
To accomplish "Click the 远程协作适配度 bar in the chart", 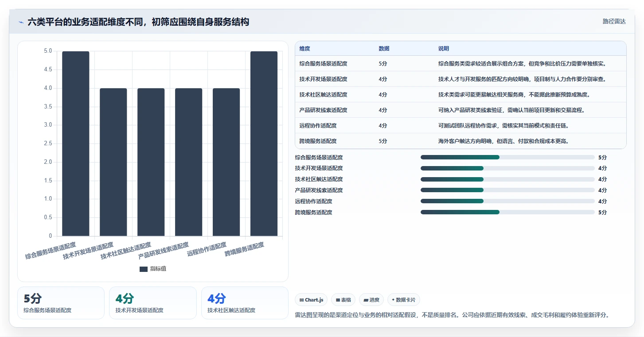I will click(x=226, y=162).
